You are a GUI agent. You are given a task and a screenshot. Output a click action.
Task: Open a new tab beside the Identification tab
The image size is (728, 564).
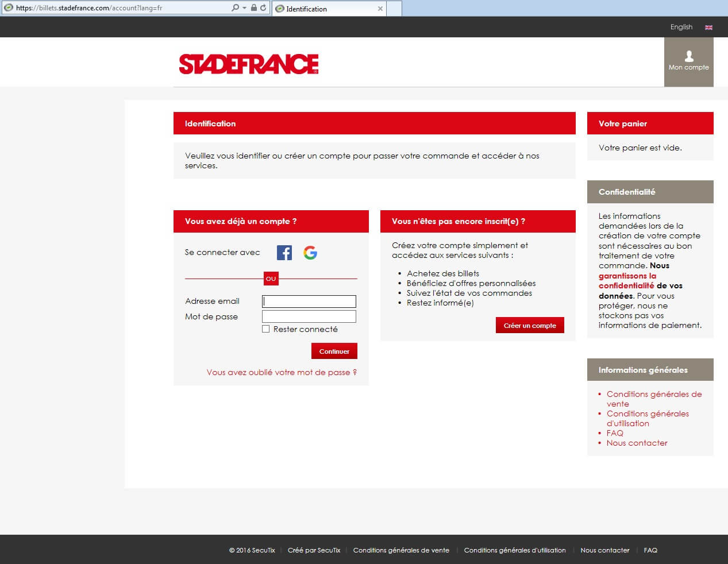pyautogui.click(x=394, y=9)
